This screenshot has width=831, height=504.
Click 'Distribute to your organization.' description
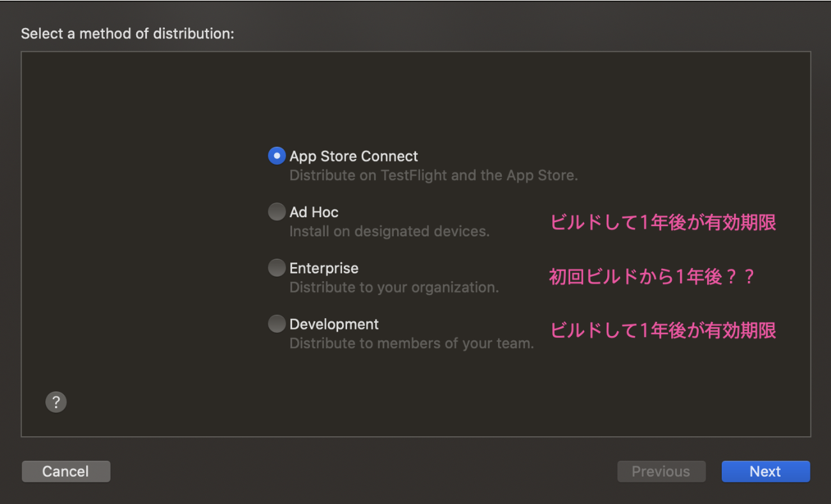[394, 287]
